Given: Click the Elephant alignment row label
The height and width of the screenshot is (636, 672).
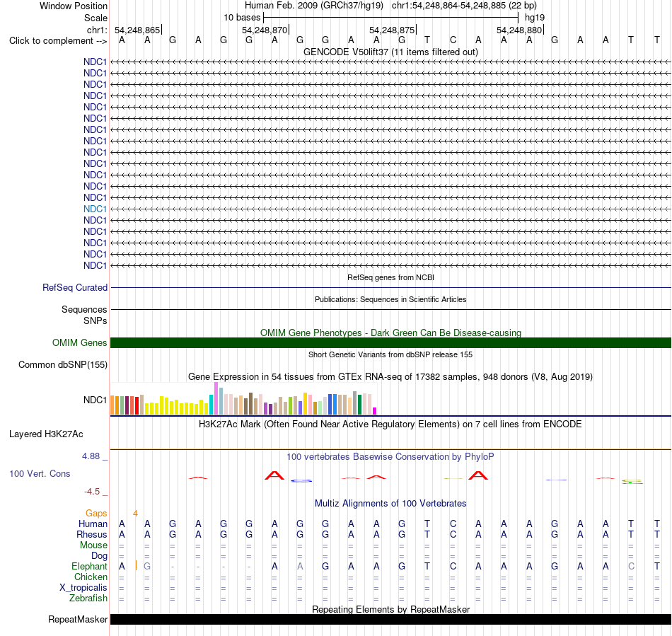Looking at the screenshot, I should tap(90, 567).
